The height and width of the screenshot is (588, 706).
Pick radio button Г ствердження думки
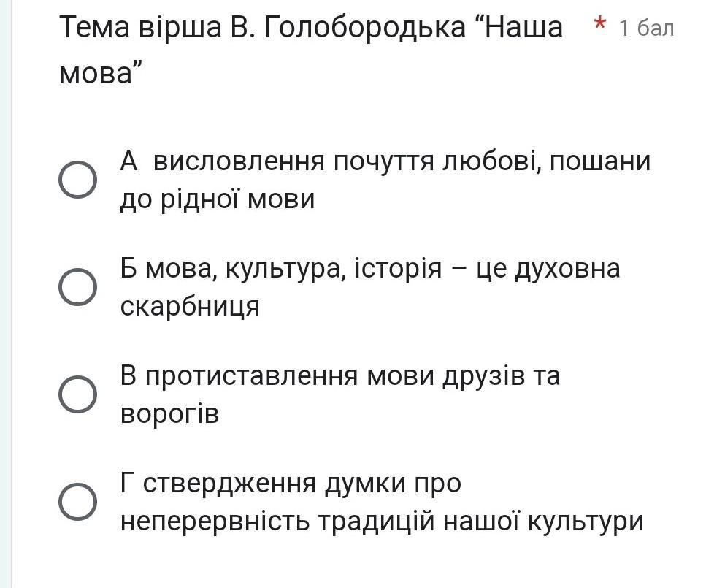click(x=77, y=502)
